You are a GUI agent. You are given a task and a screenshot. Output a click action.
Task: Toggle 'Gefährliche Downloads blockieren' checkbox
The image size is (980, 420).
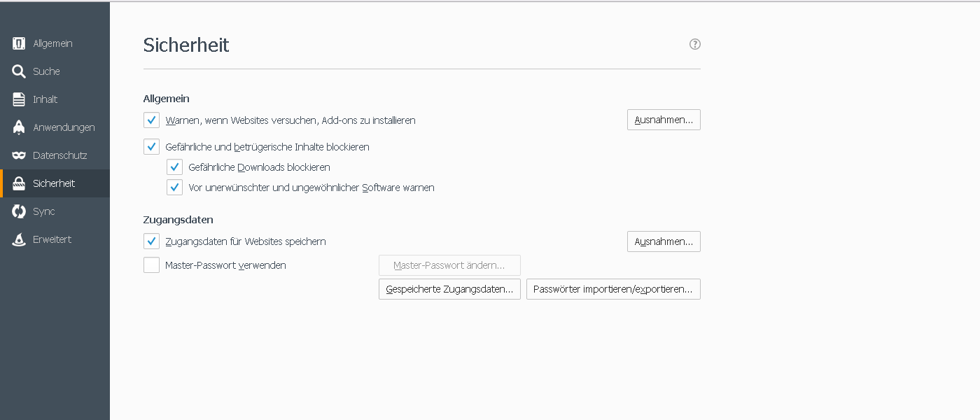coord(174,167)
